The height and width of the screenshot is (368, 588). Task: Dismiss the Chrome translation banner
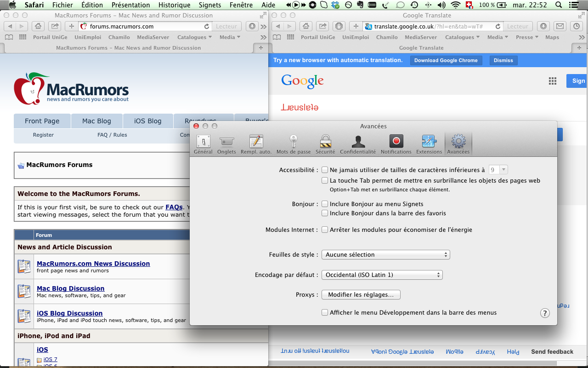(x=503, y=60)
